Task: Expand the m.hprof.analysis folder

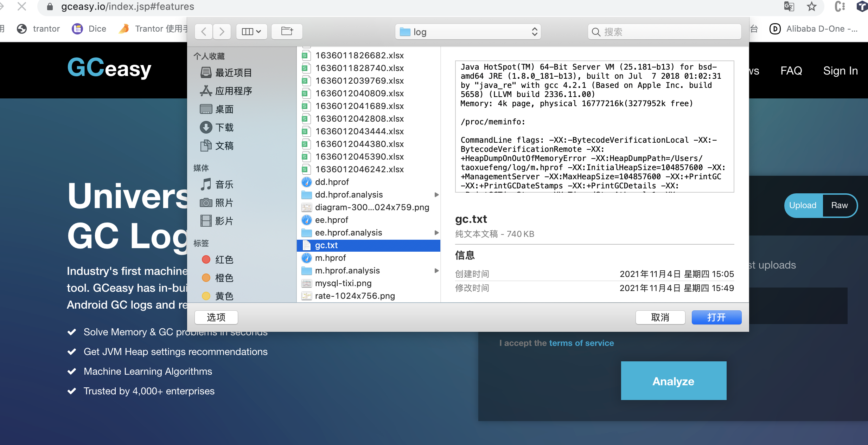Action: coord(436,270)
